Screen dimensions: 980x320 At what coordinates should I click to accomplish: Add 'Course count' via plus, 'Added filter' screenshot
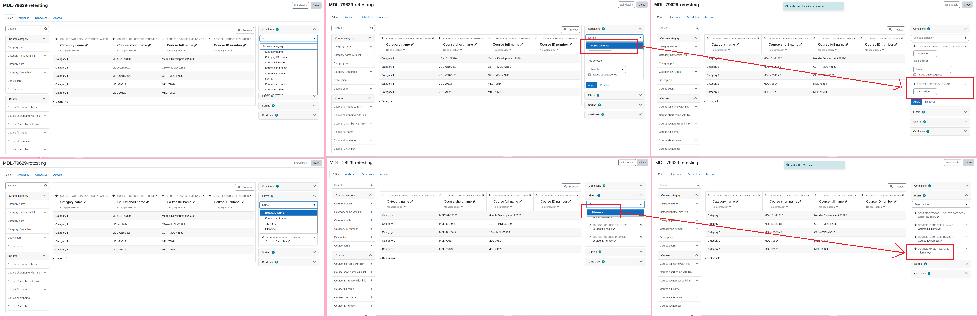pos(697,246)
